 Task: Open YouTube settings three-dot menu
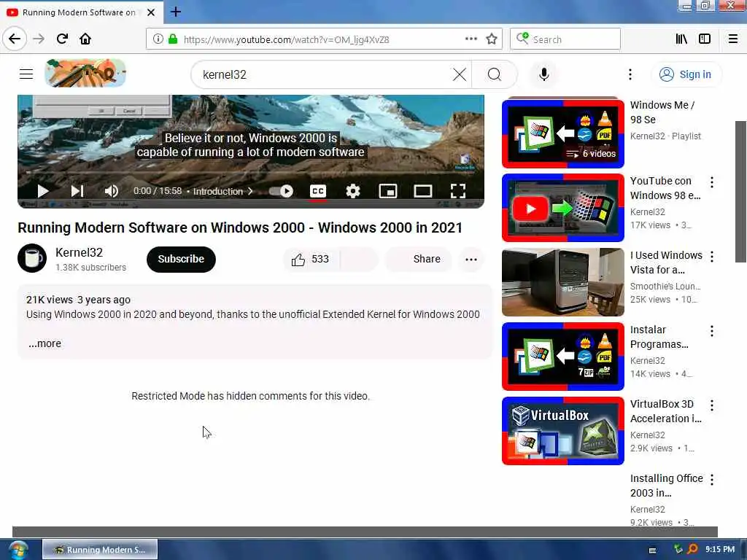(x=630, y=74)
